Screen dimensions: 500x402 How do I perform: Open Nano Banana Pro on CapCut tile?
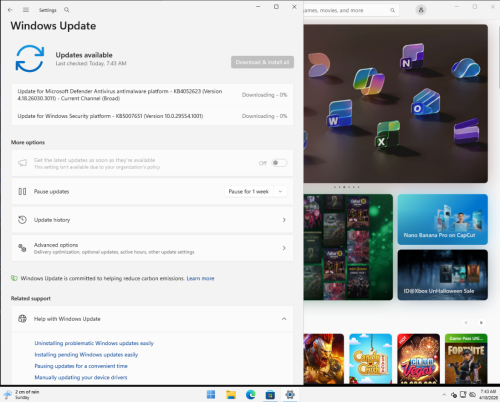[442, 219]
